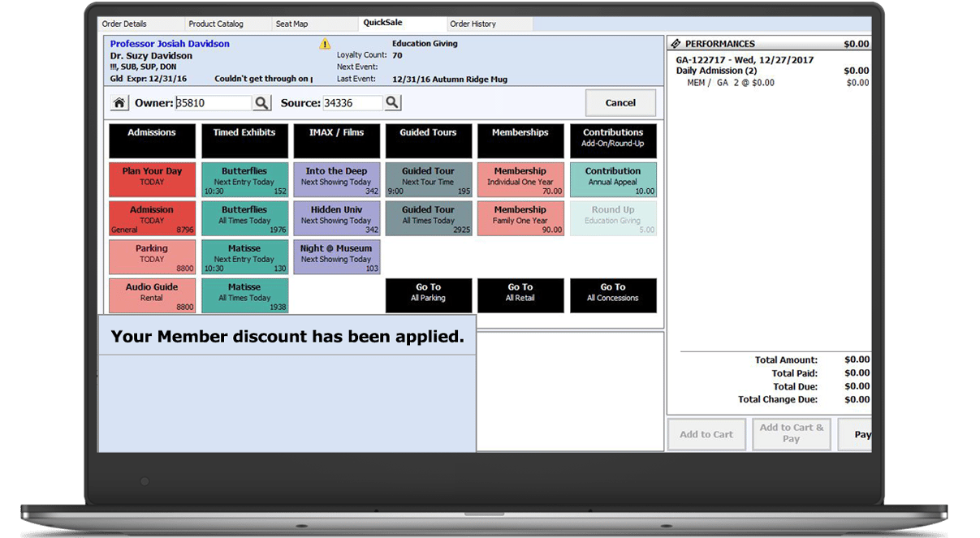
Task: Switch to the Order Details tab
Action: tap(138, 24)
